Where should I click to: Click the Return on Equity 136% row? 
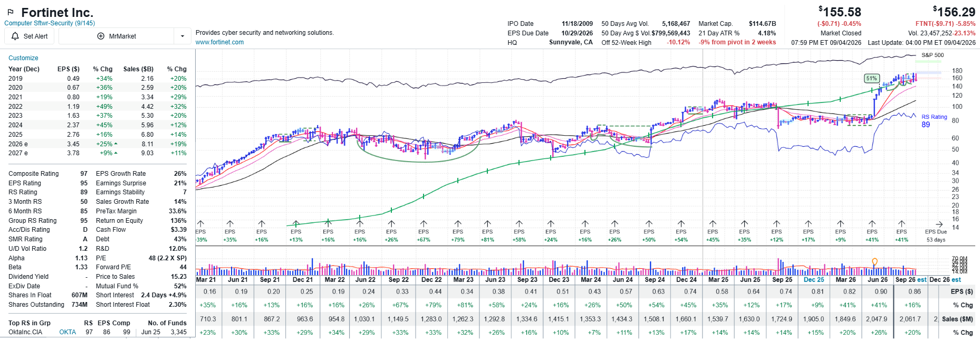pos(141,221)
